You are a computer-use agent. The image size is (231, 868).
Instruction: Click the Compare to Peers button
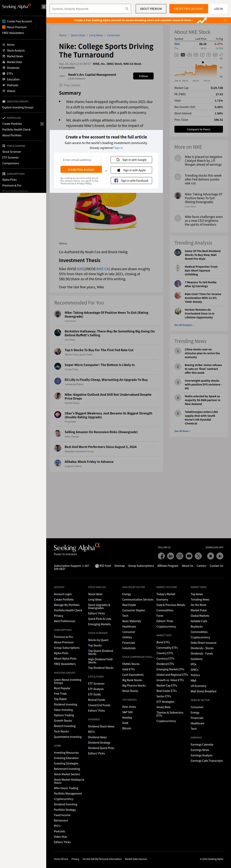pyautogui.click(x=198, y=129)
